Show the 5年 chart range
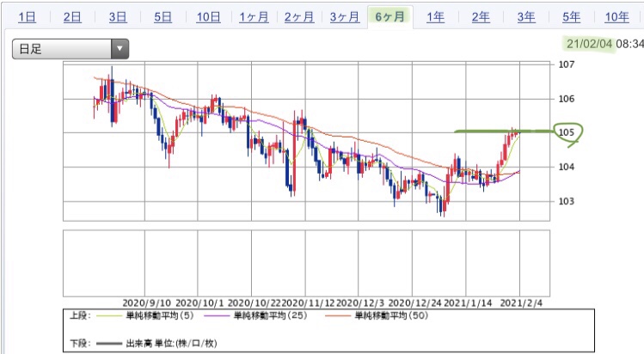 [571, 17]
